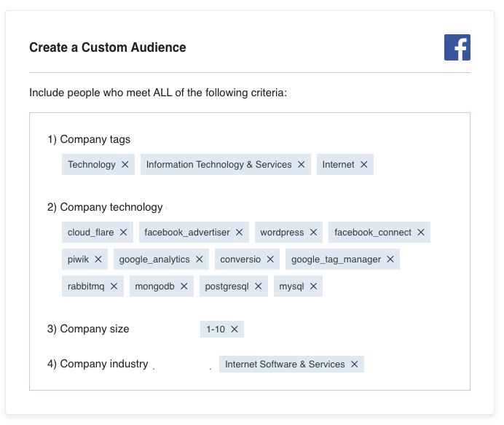Image resolution: width=504 pixels, height=425 pixels.
Task: Click the X on rabbitmq chip
Action: pos(114,286)
